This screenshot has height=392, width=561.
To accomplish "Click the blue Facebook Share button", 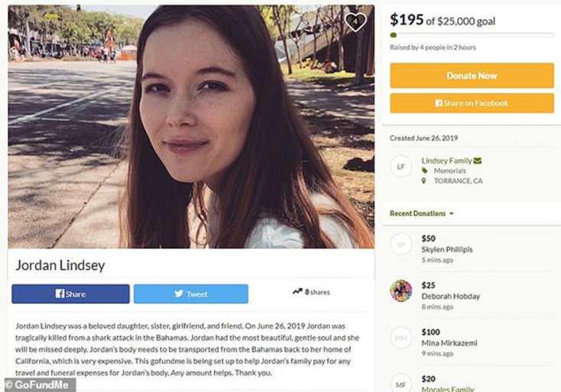I will [x=70, y=293].
